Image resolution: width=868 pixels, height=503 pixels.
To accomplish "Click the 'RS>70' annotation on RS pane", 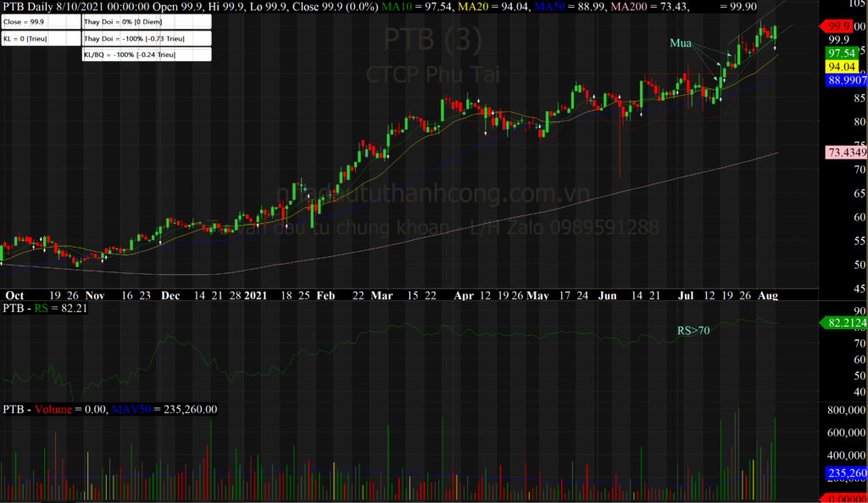I will coord(693,331).
